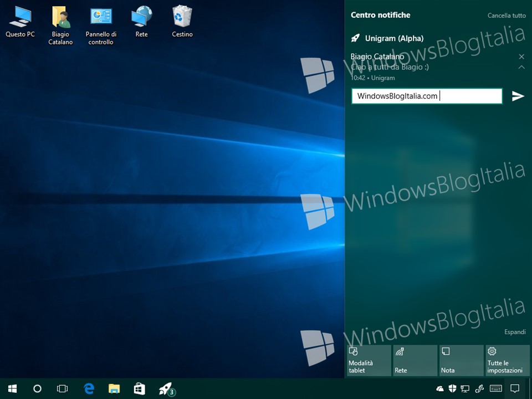Image resolution: width=532 pixels, height=399 pixels.
Task: Open Tutte le impostazioni tile
Action: (508, 360)
